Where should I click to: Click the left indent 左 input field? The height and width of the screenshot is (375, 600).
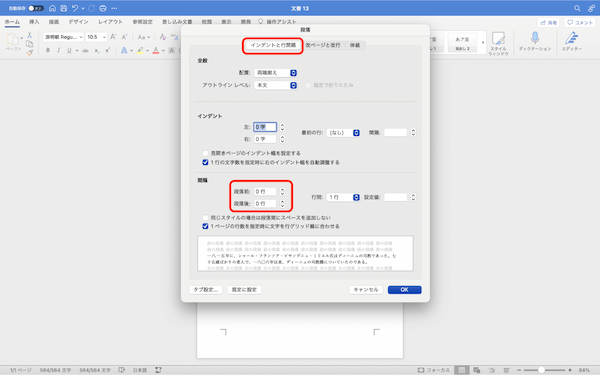click(x=265, y=127)
